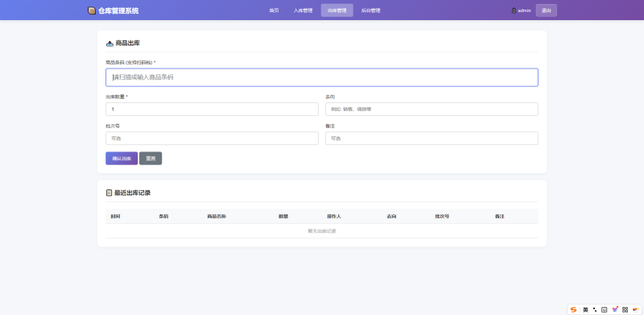Click the 时间 column header
644x315 pixels.
pyautogui.click(x=115, y=216)
